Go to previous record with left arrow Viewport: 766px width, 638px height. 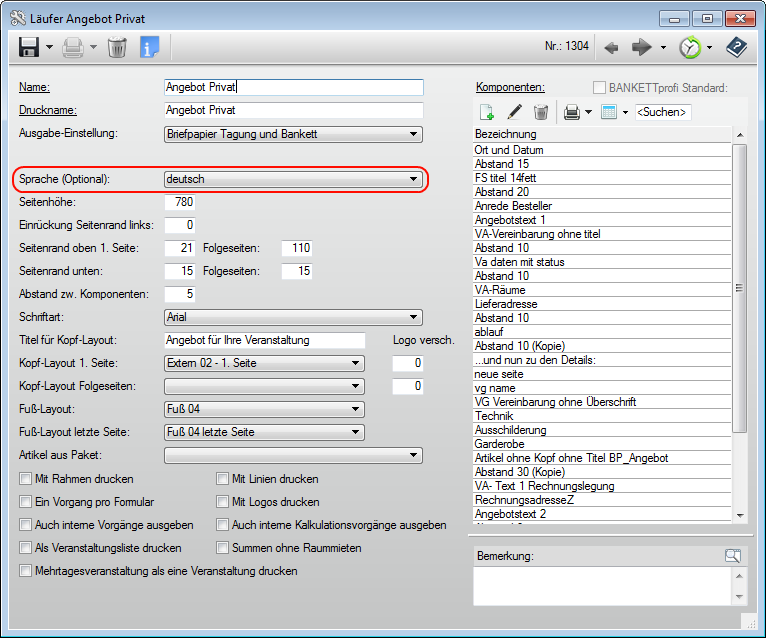(x=612, y=47)
